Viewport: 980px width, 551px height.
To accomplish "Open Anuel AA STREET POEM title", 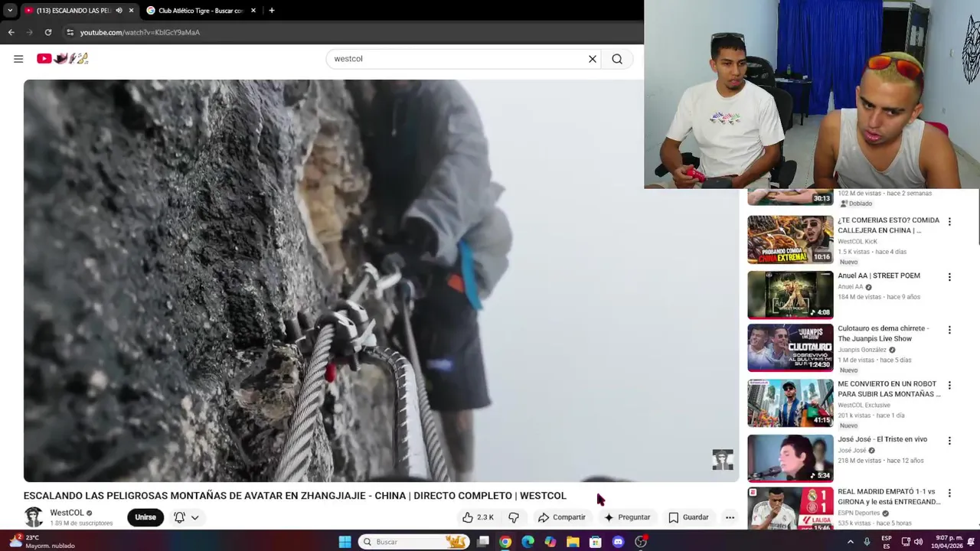I will coord(879,275).
